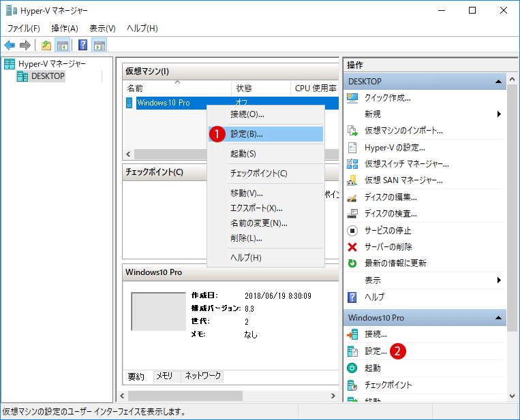Click the ディスクの検査 icon
The height and width of the screenshot is (420, 520).
352,214
